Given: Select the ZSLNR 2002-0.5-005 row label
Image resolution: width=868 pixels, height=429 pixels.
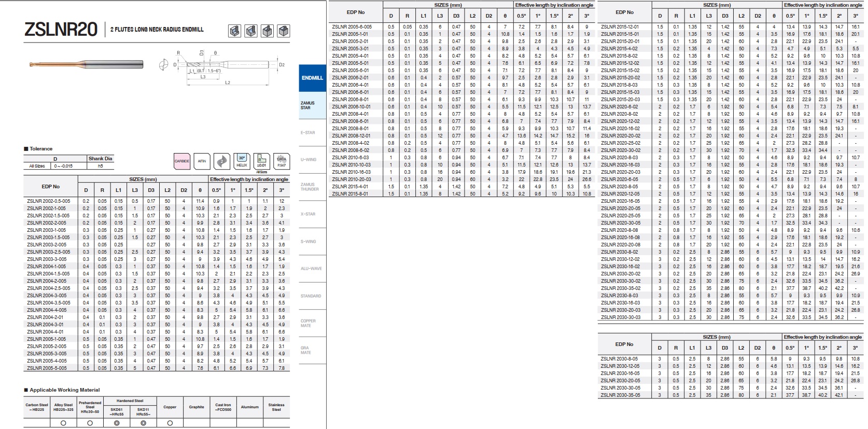Looking at the screenshot, I should [x=48, y=201].
